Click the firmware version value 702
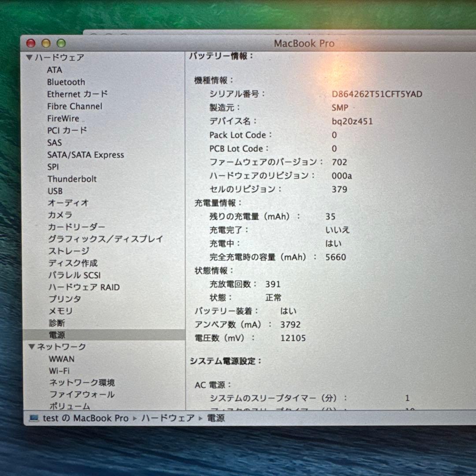The height and width of the screenshot is (476, 476). [339, 162]
